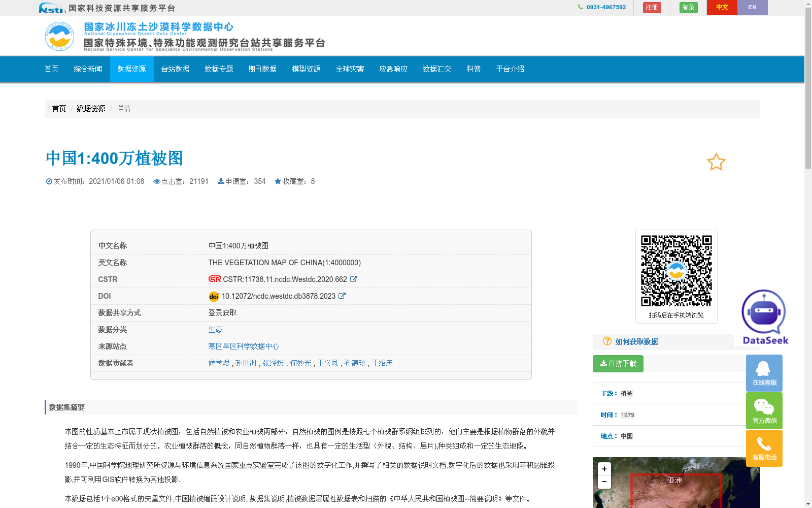Image resolution: width=812 pixels, height=508 pixels.
Task: Open 综合新闻 menu item
Action: [x=88, y=69]
